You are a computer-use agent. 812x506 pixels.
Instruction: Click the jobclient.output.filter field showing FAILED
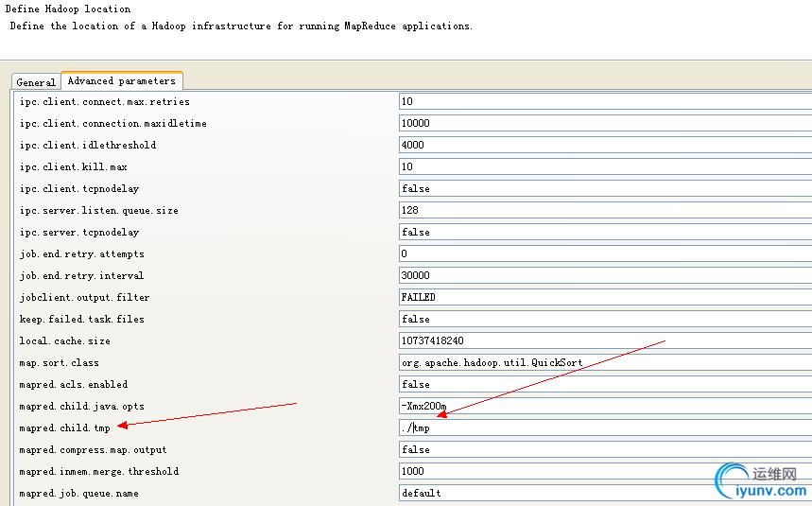605,297
